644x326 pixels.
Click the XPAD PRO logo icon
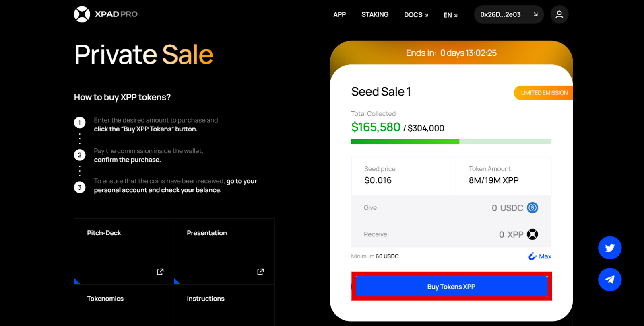point(82,14)
